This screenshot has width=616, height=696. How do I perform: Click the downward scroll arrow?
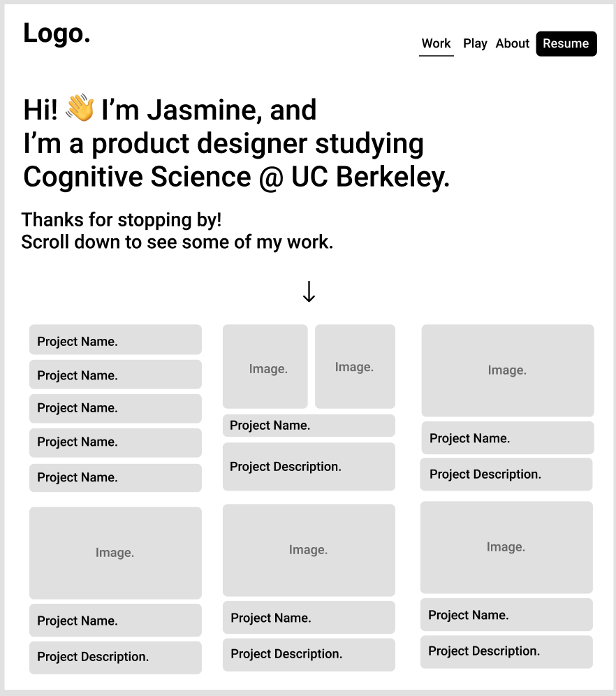pos(309,292)
